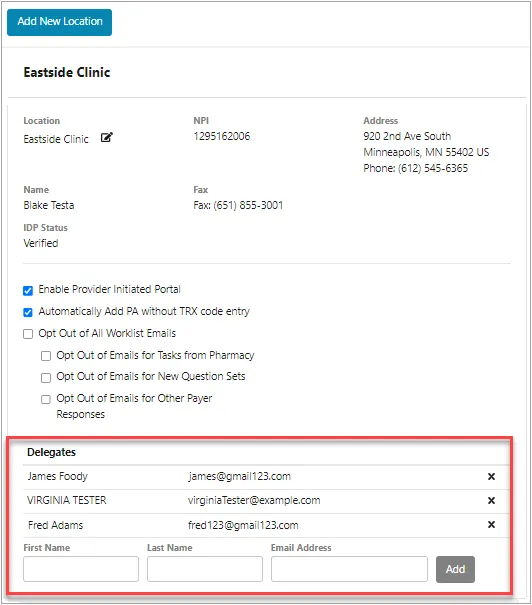Uncheck Enable Provider Initiated Portal
Screen dimensions: 532x605
[28, 291]
